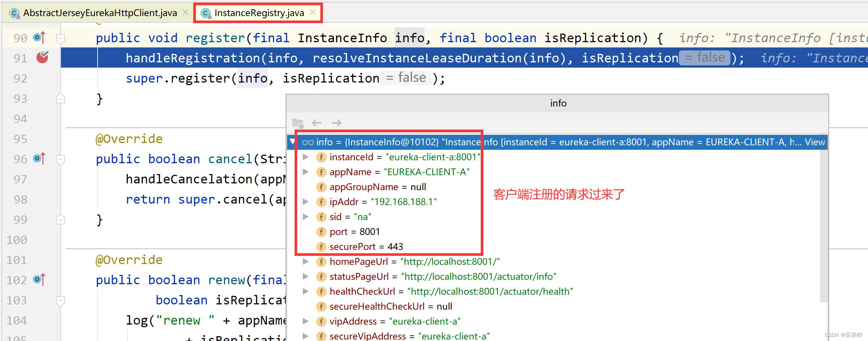Viewport: 868px width, 341px height.
Task: Select the securePort = 443 row
Action: click(553, 247)
